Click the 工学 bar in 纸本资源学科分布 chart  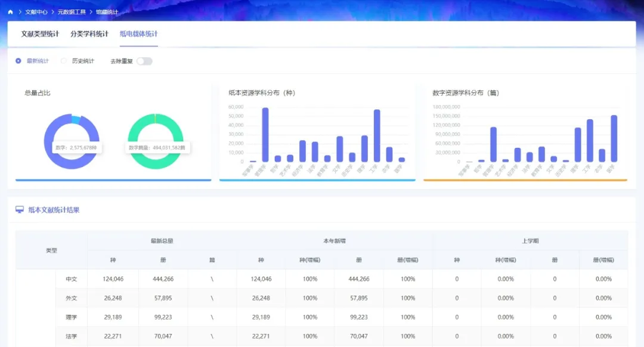pyautogui.click(x=377, y=135)
